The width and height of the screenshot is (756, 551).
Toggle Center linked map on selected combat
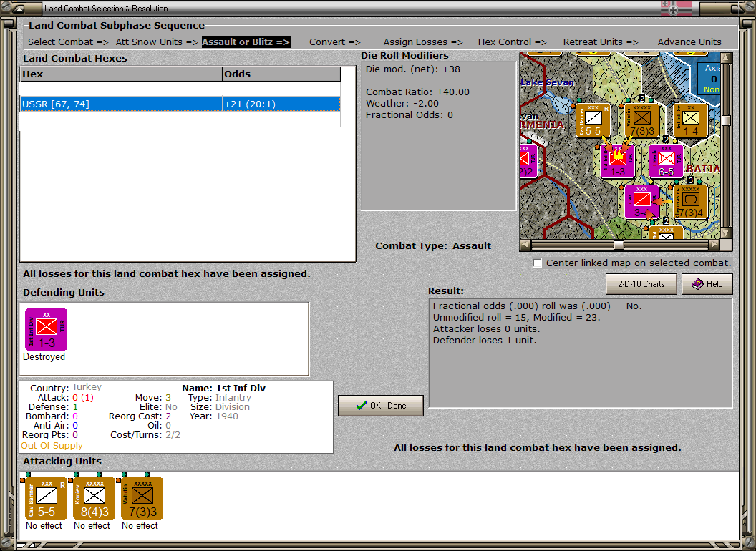coord(538,263)
